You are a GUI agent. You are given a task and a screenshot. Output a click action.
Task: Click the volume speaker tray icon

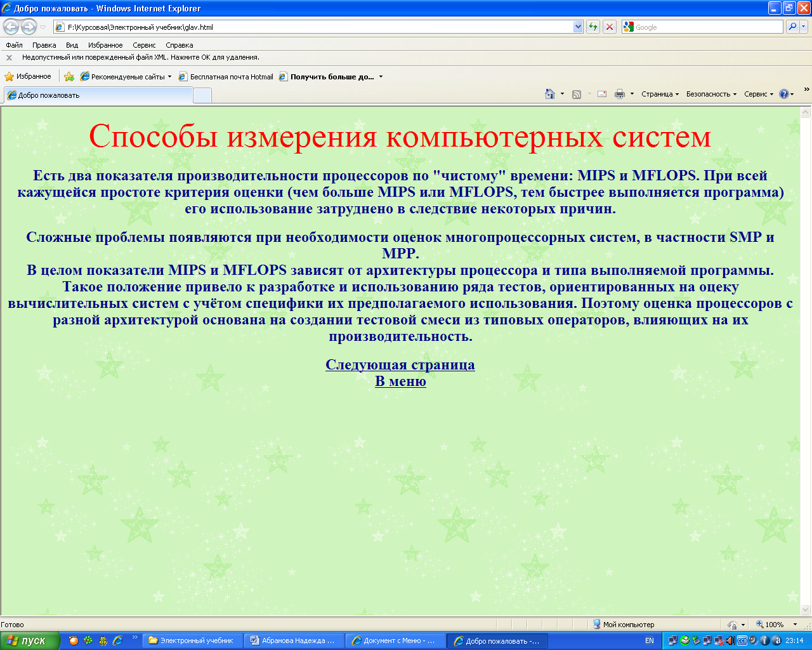pyautogui.click(x=730, y=640)
